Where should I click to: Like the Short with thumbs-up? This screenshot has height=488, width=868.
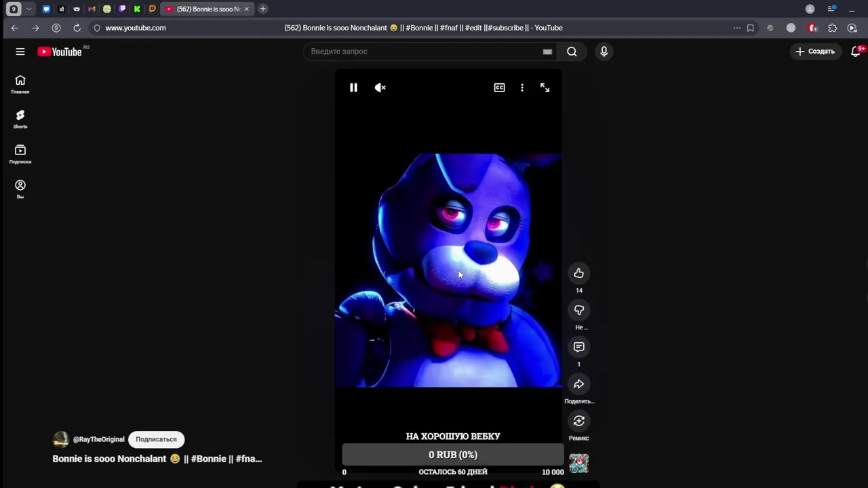578,273
